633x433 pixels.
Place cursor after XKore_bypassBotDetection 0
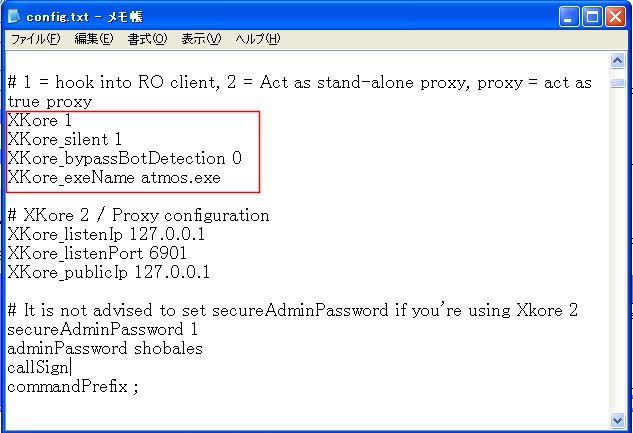point(243,159)
